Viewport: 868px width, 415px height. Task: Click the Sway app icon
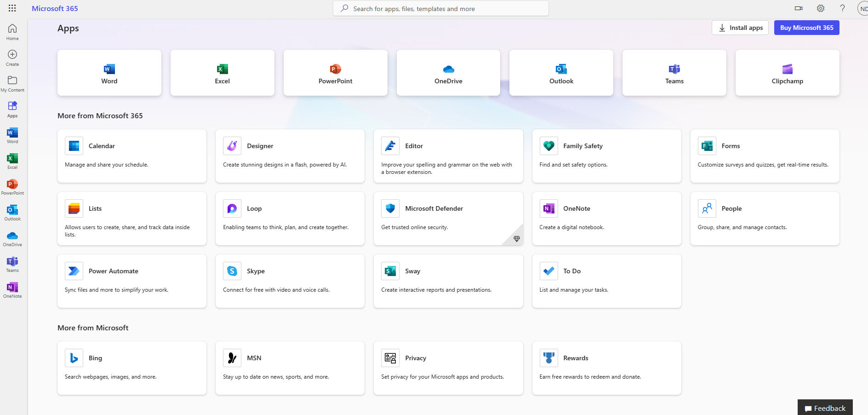(x=390, y=271)
